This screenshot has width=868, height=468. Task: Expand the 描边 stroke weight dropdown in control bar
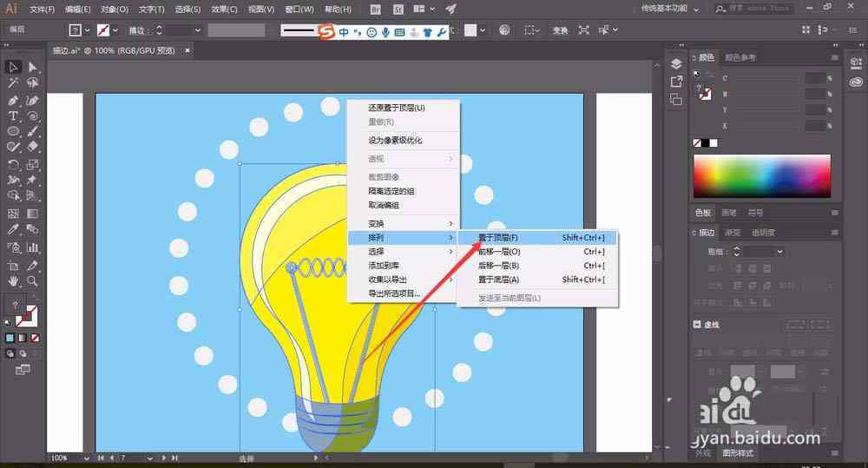coord(197,30)
